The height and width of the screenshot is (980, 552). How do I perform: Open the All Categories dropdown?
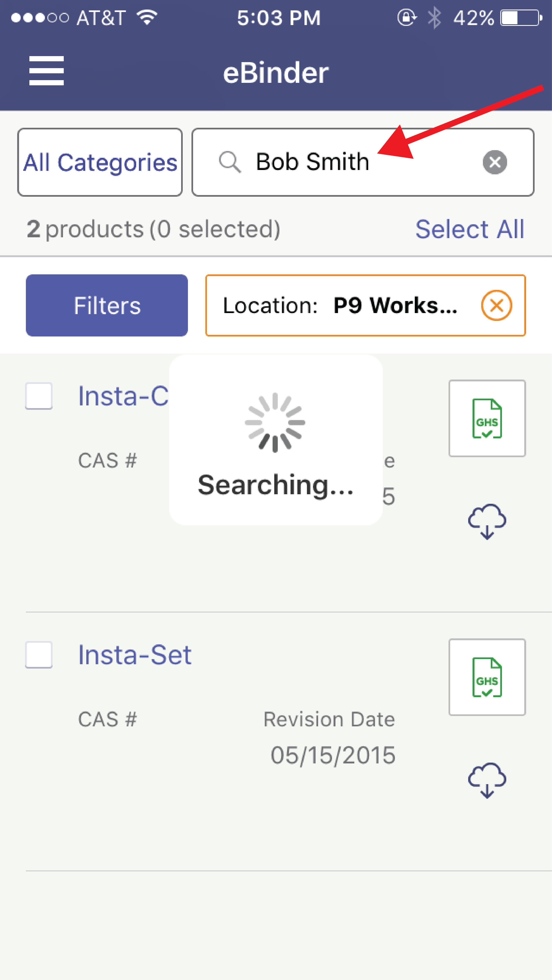click(100, 163)
